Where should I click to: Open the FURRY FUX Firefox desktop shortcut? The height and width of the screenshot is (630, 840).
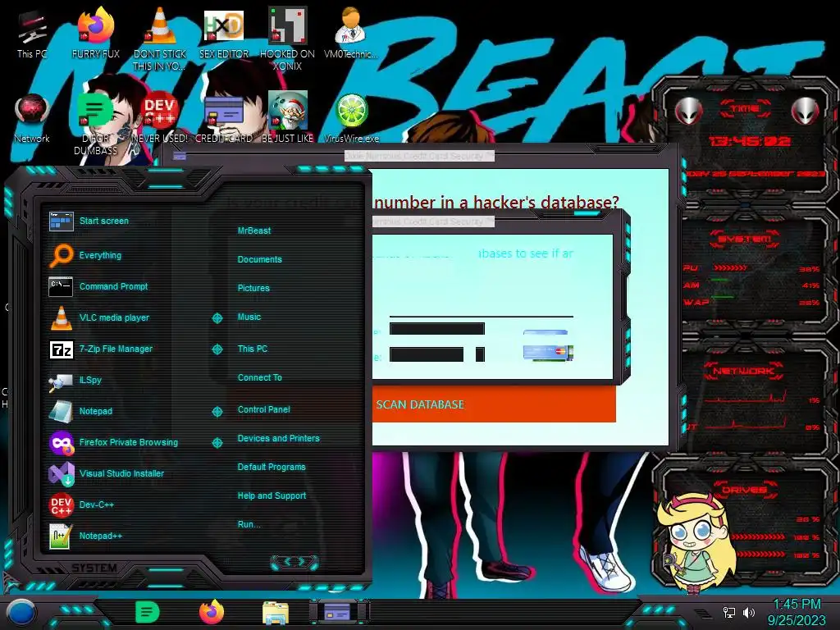click(x=96, y=33)
